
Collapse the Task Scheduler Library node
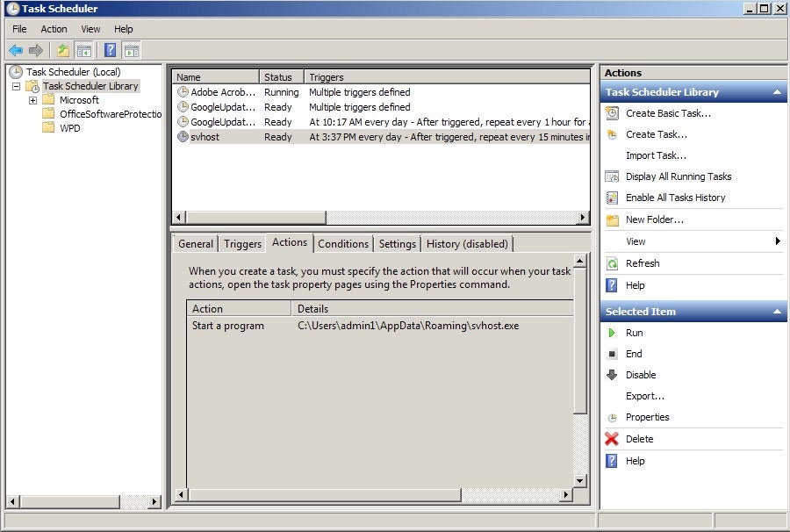click(16, 86)
